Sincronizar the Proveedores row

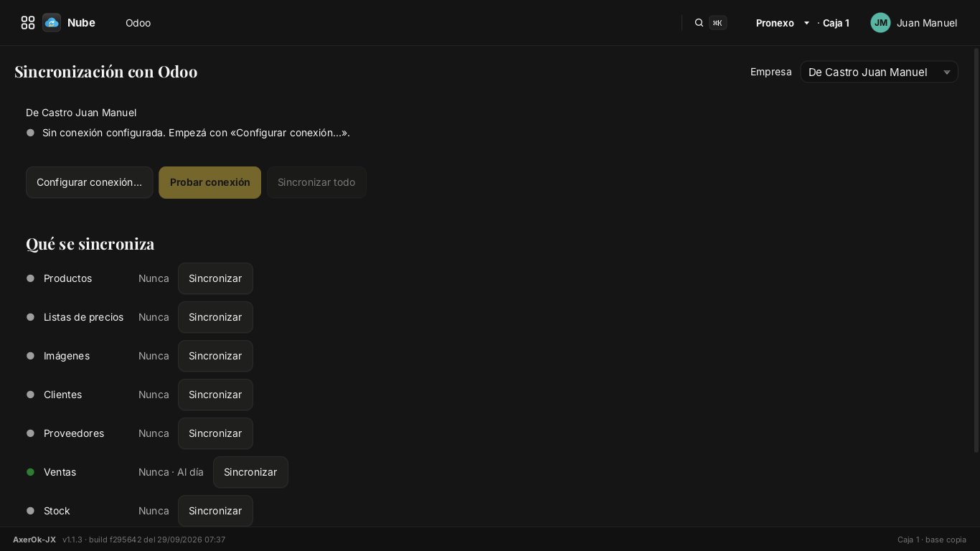[215, 433]
